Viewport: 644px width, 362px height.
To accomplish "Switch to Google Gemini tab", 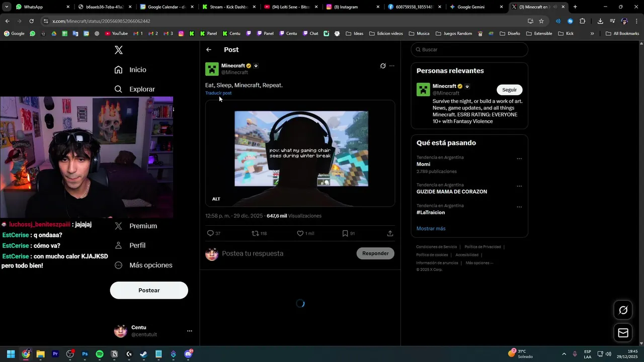I will pyautogui.click(x=476, y=7).
